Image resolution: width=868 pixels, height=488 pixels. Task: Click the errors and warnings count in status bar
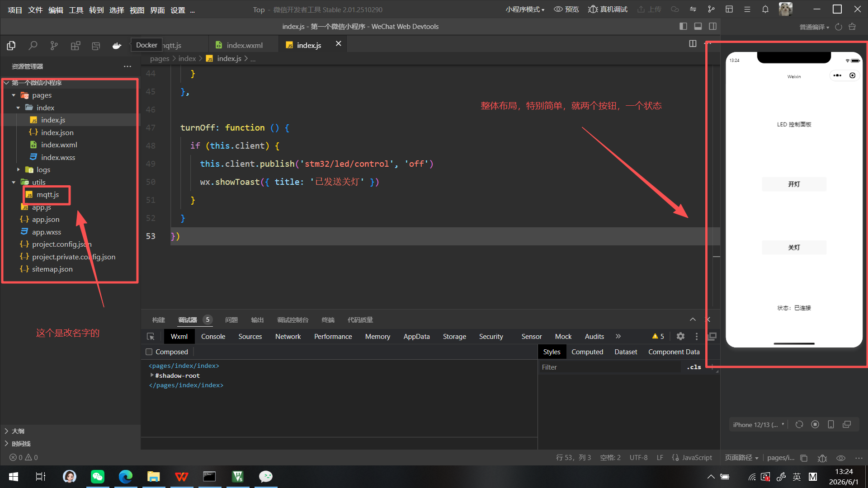(24, 457)
